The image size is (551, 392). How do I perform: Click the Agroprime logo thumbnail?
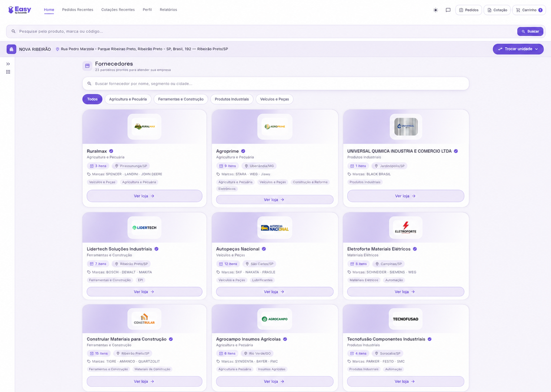tap(275, 127)
